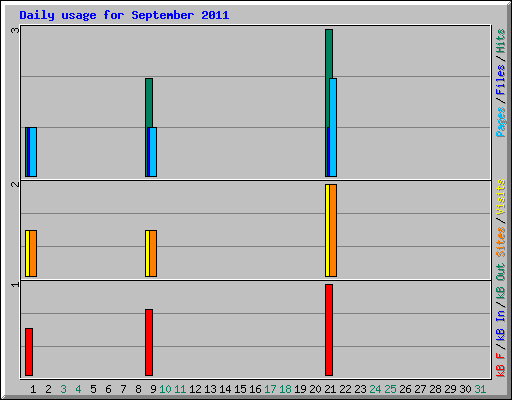Click green day 17 on the x-axis
This screenshot has height=400, width=512.
[270, 389]
